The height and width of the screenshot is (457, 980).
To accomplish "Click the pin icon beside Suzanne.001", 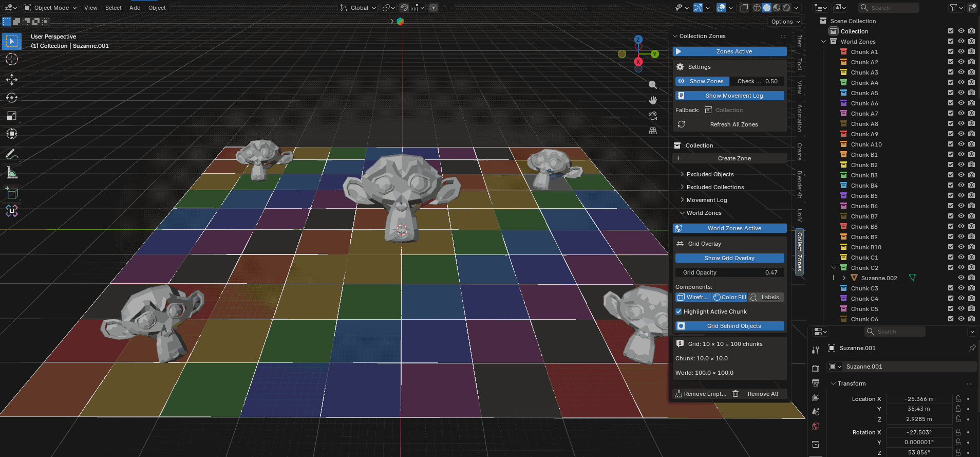I will pos(972,348).
